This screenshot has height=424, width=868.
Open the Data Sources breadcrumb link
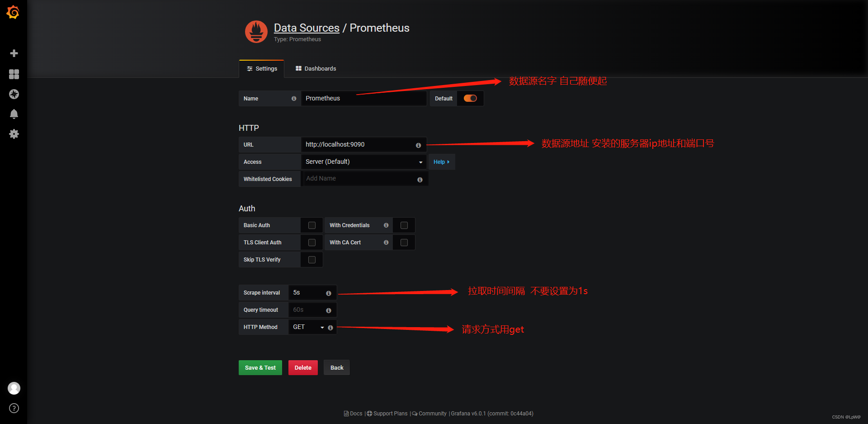point(307,28)
